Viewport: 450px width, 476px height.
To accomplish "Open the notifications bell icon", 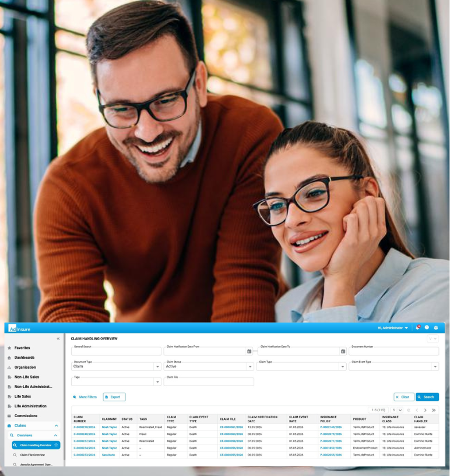I will [418, 328].
